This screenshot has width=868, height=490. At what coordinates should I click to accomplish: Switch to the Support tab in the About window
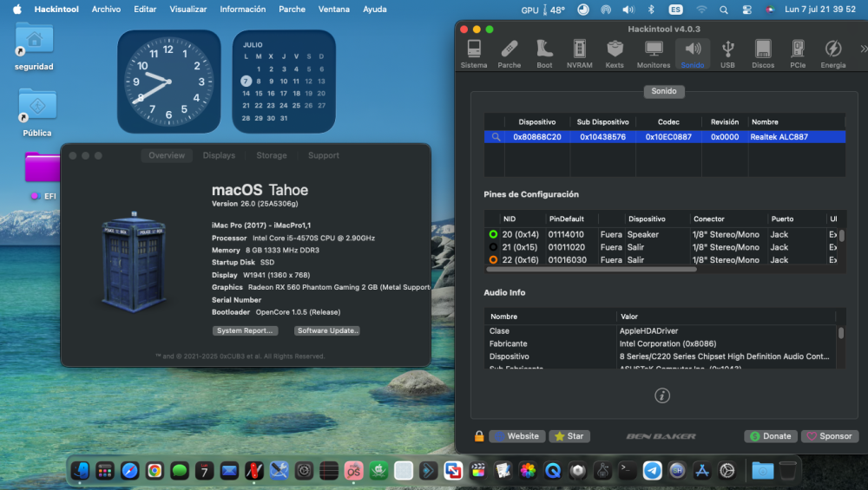tap(323, 155)
